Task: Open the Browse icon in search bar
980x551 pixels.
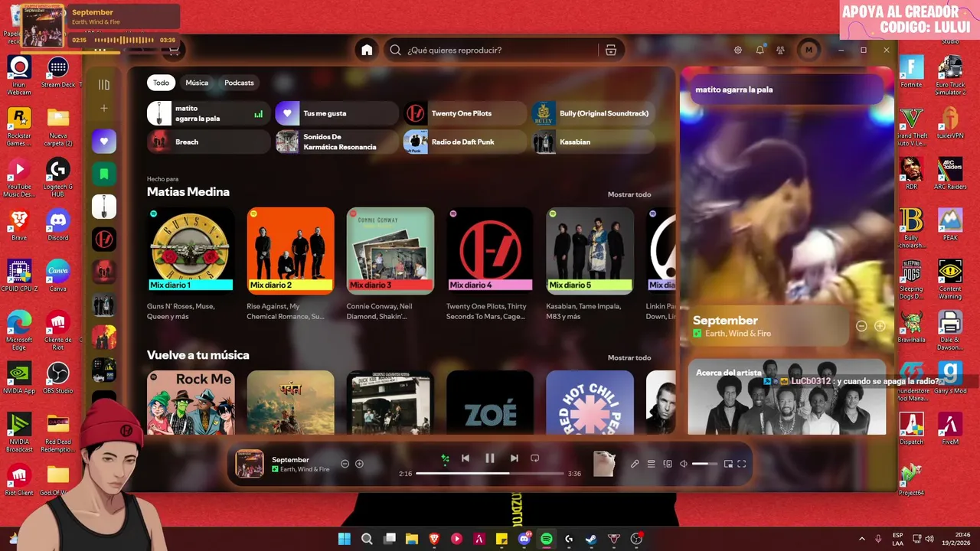Action: 610,50
